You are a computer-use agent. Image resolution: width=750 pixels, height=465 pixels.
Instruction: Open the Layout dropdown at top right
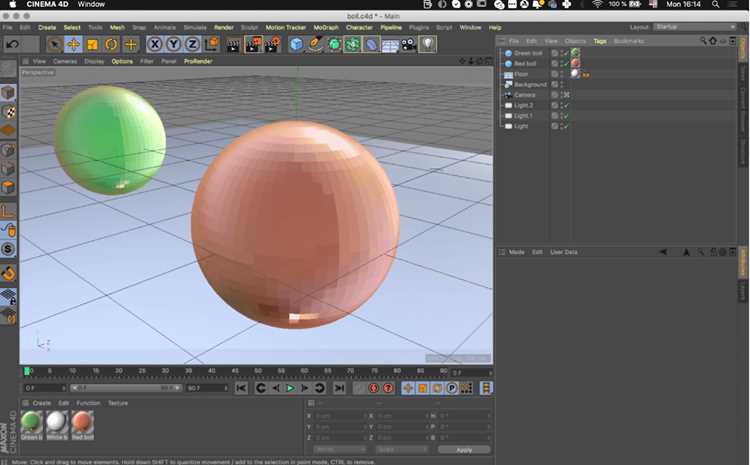695,27
